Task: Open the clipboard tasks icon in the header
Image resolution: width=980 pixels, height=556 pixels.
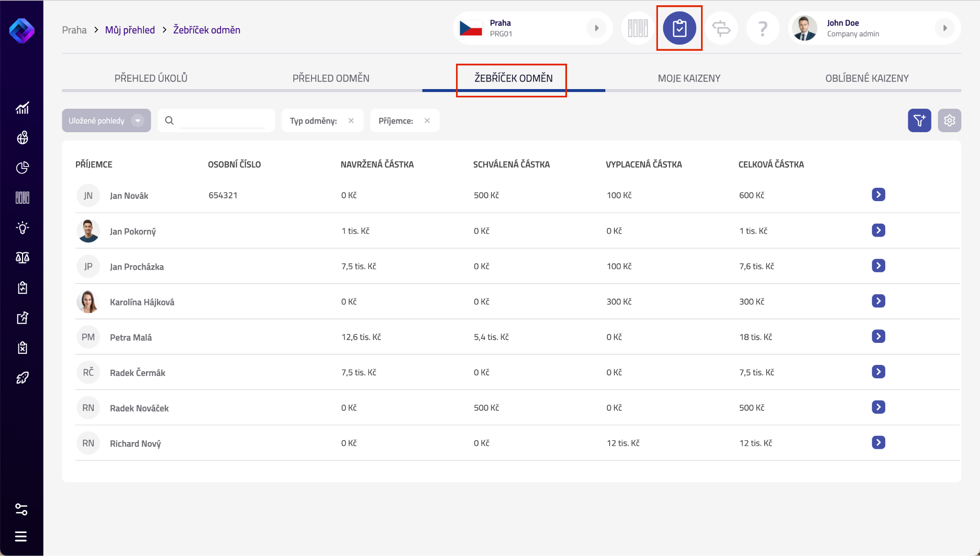Action: point(679,28)
